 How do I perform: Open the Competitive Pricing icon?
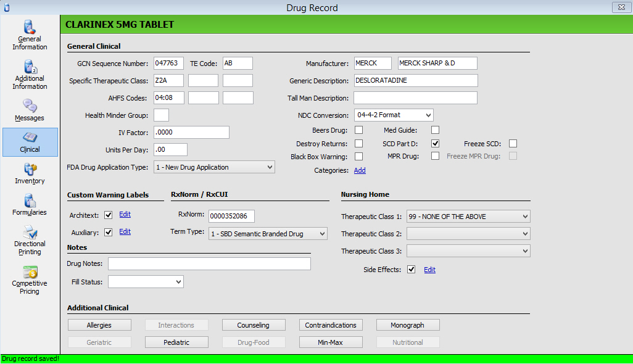pyautogui.click(x=30, y=271)
